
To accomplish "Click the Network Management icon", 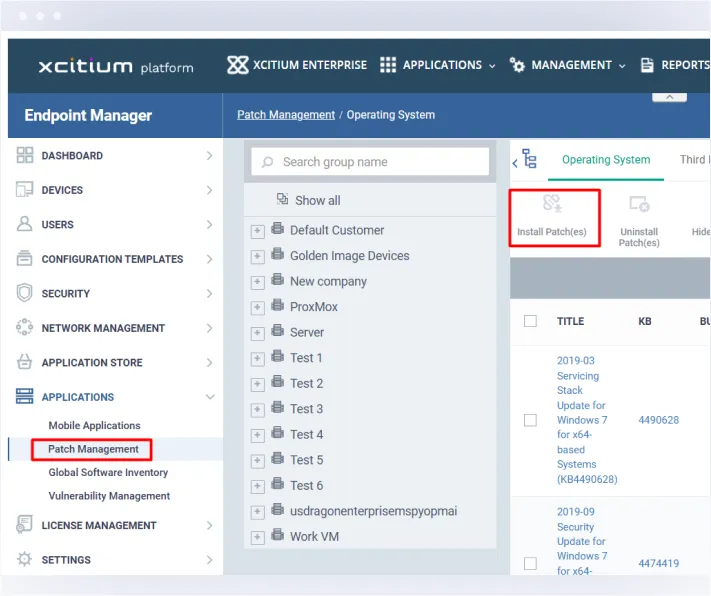I will [x=25, y=328].
